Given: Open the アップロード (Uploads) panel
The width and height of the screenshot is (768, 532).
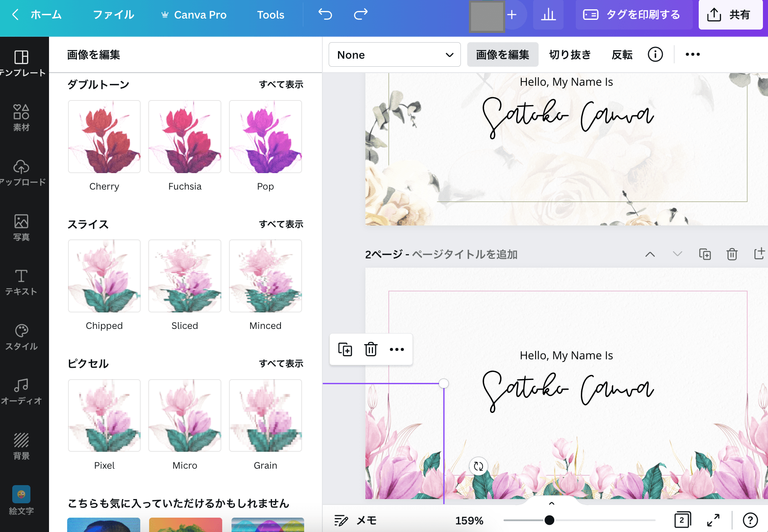Looking at the screenshot, I should [22, 171].
